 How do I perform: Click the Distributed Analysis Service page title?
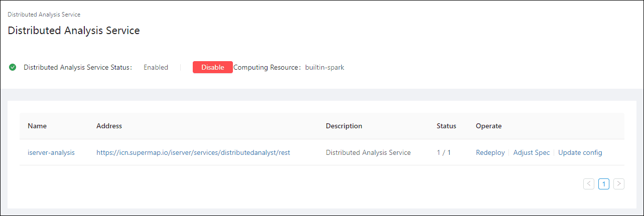point(74,31)
